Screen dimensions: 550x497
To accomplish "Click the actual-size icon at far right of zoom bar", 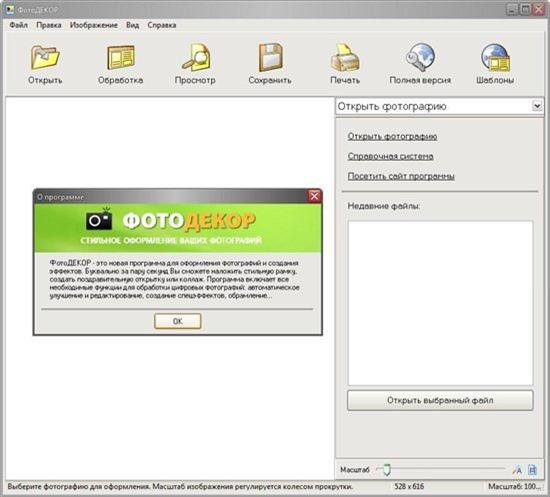I will point(532,470).
